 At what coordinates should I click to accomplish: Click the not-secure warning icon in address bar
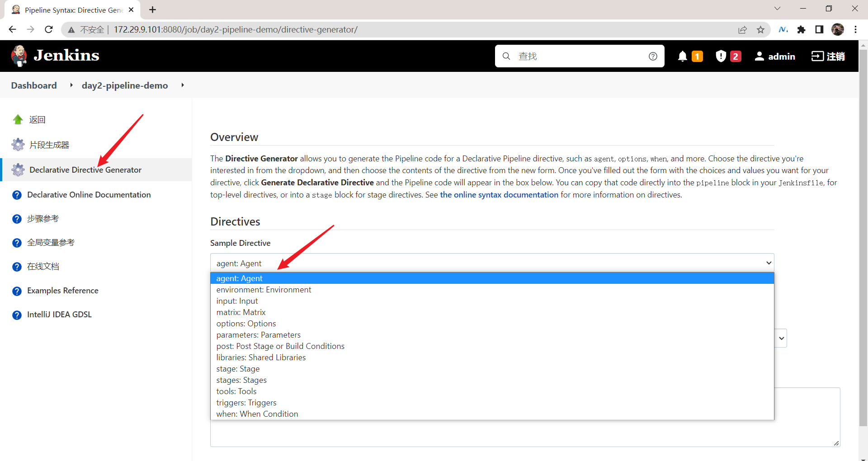[x=71, y=30]
